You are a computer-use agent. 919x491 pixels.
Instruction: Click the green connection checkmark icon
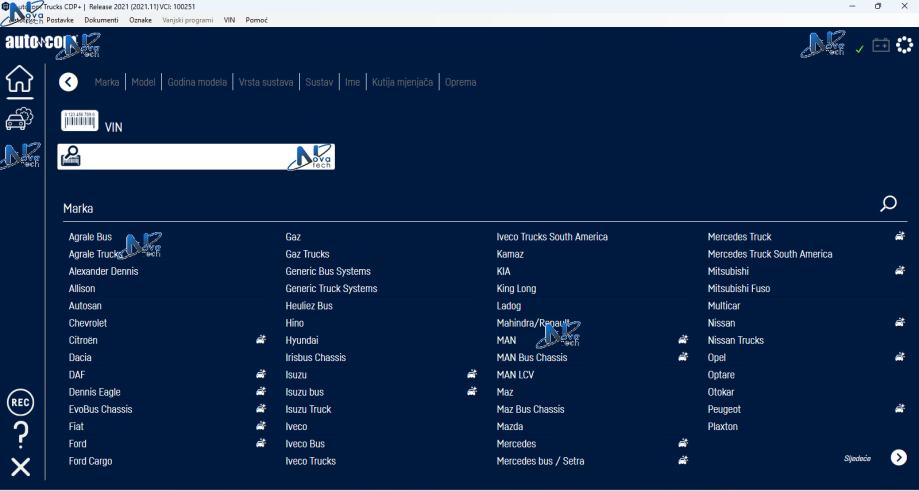pos(860,49)
